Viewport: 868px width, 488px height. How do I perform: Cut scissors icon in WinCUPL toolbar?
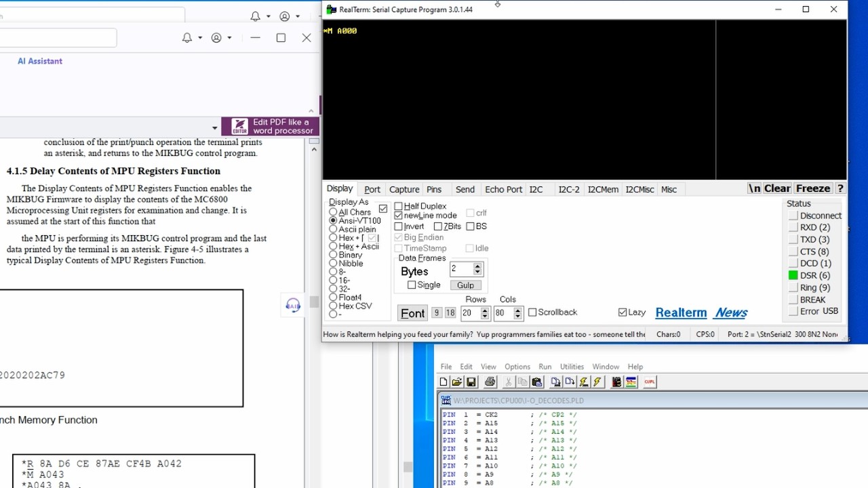click(508, 382)
